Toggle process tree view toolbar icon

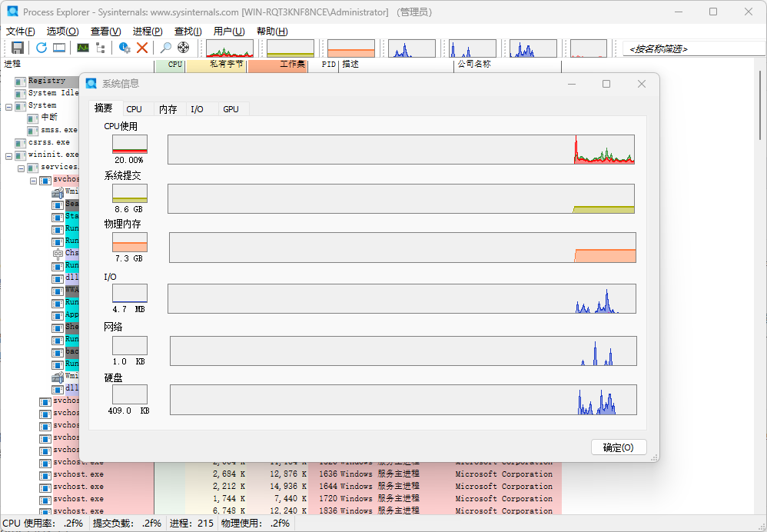pyautogui.click(x=101, y=48)
